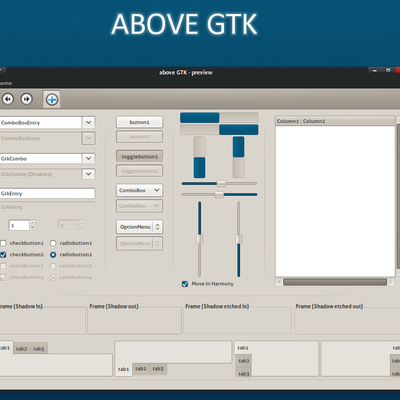Image resolution: width=400 pixels, height=400 pixels.
Task: Sort by the Column1 header
Action: coord(288,121)
